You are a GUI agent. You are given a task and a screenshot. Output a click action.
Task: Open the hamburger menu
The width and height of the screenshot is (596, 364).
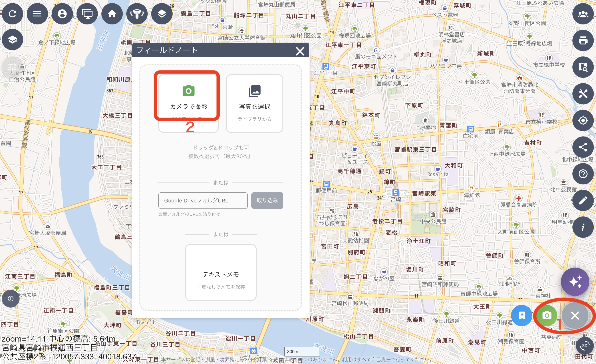pyautogui.click(x=37, y=14)
